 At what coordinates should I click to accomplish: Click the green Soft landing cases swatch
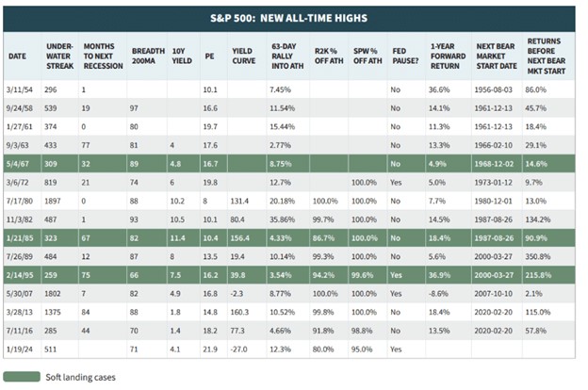21,377
